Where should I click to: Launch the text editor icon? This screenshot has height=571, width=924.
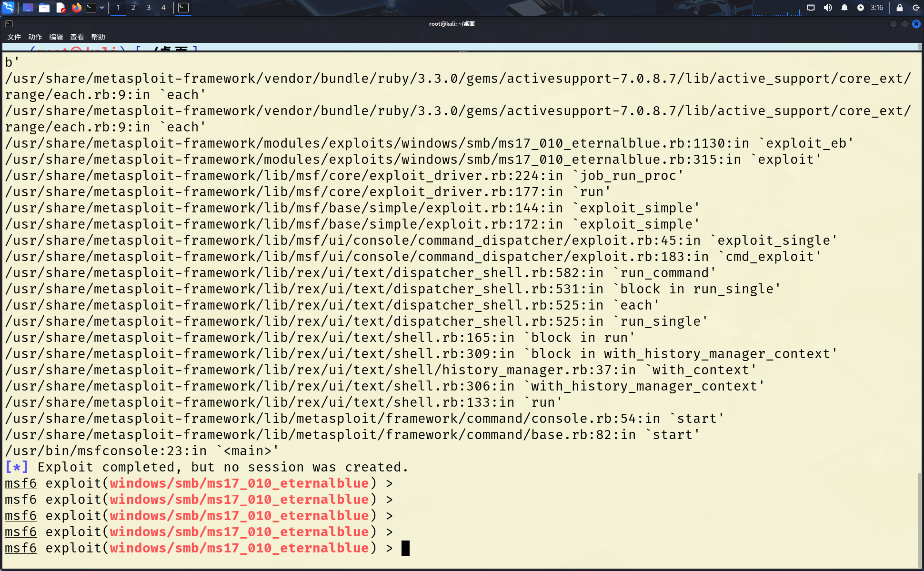point(60,8)
